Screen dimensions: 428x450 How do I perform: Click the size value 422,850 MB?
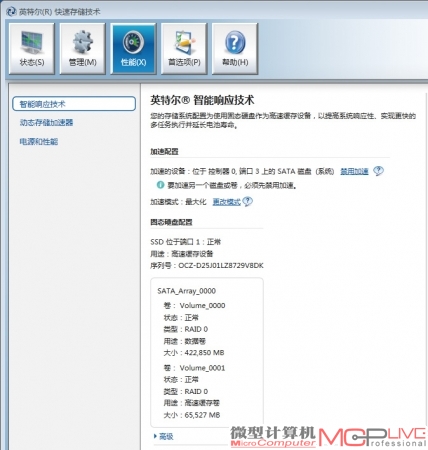[204, 353]
